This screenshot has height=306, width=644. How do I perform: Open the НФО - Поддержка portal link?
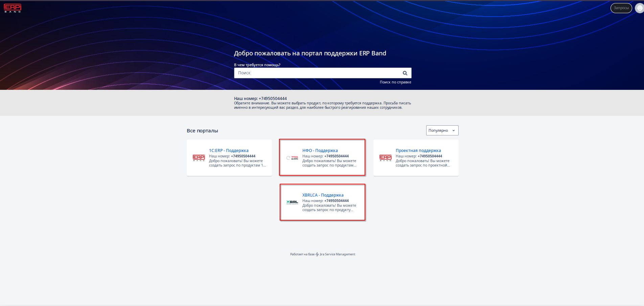point(320,151)
